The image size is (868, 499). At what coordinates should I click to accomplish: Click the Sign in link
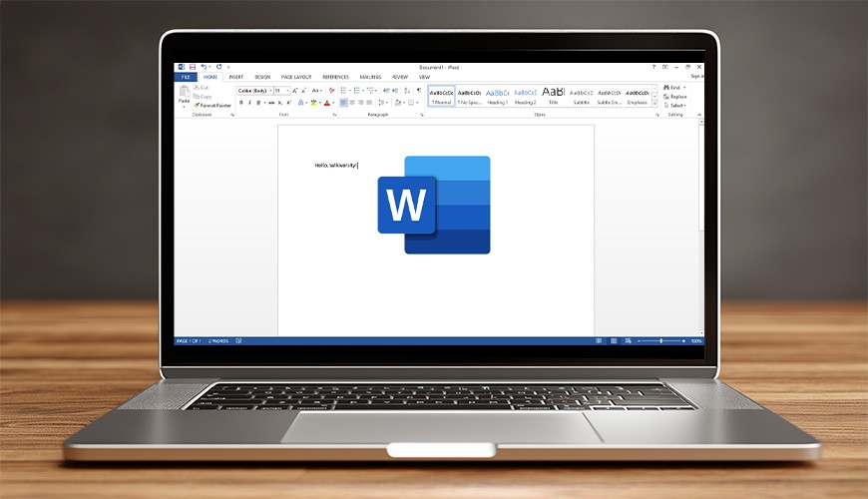pos(696,77)
